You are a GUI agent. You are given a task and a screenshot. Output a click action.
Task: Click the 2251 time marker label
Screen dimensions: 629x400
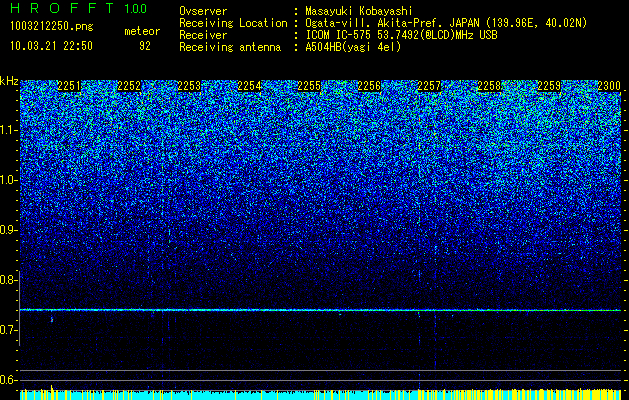tap(69, 86)
